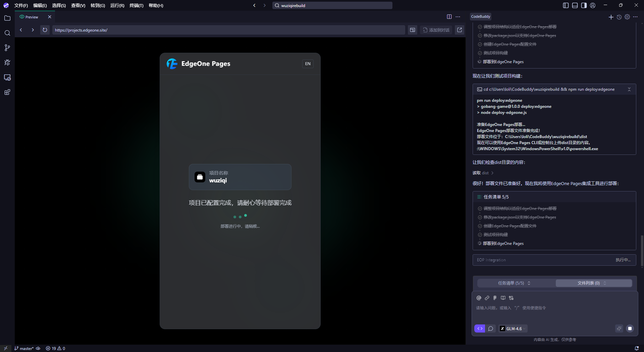Viewport: 644px width, 352px height.
Task: Click the preview URL address field
Action: (x=228, y=30)
